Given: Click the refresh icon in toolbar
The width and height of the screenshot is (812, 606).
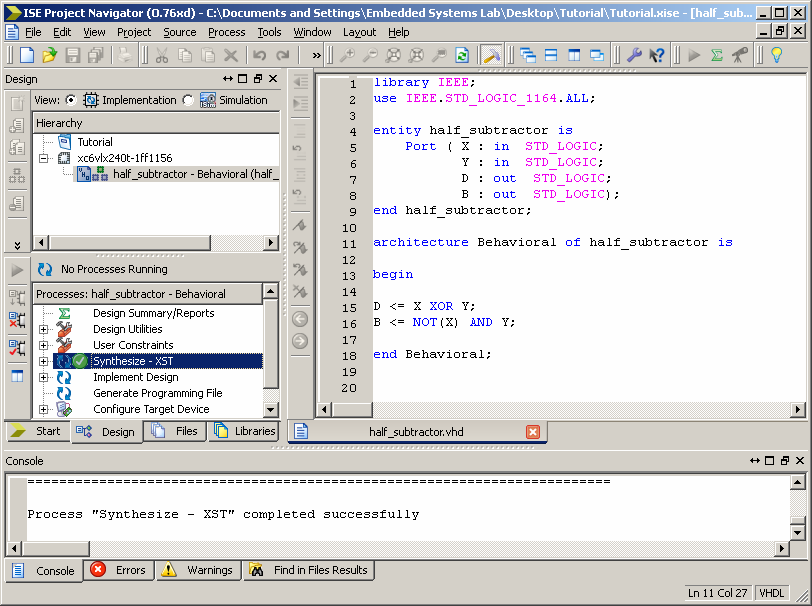Looking at the screenshot, I should [x=462, y=56].
